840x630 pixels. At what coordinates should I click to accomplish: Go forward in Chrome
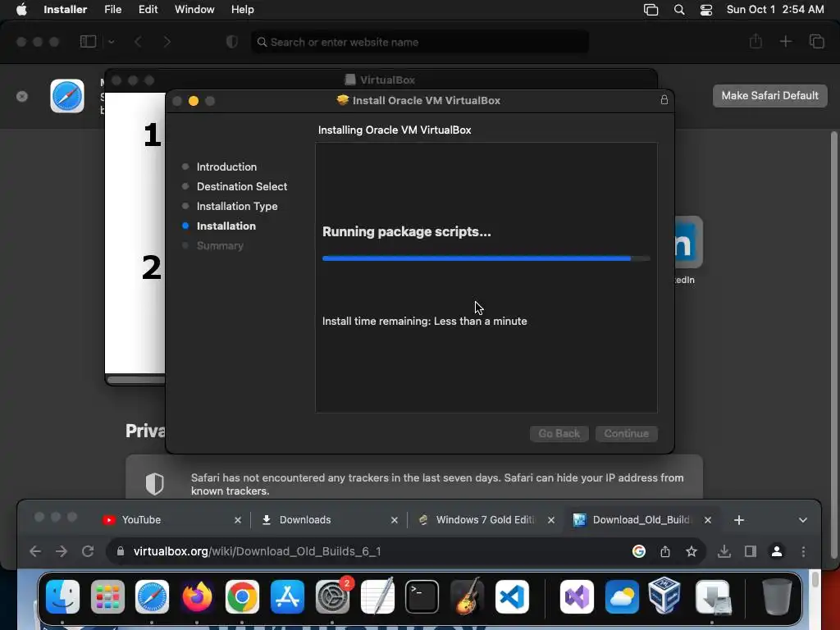62,551
